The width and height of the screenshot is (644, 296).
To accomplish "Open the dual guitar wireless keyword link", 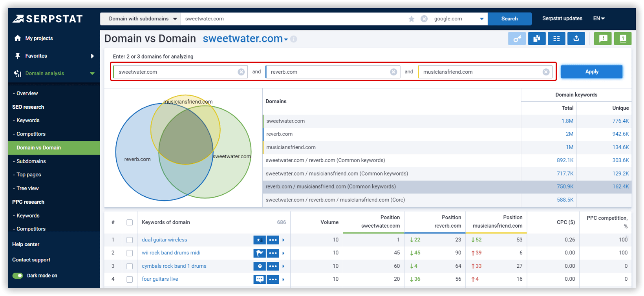I will click(x=164, y=240).
